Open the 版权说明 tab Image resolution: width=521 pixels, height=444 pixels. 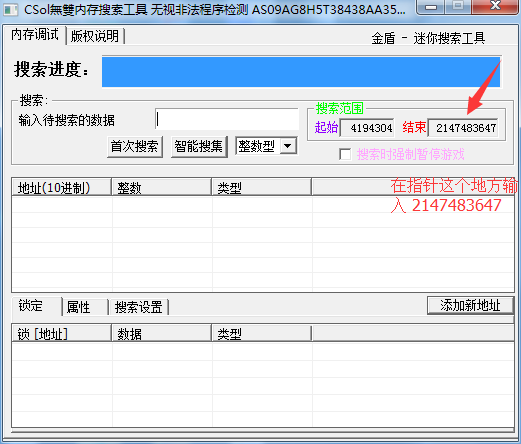95,36
